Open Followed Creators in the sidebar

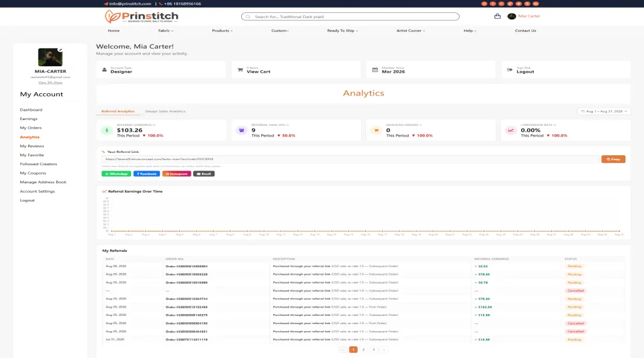tap(39, 164)
